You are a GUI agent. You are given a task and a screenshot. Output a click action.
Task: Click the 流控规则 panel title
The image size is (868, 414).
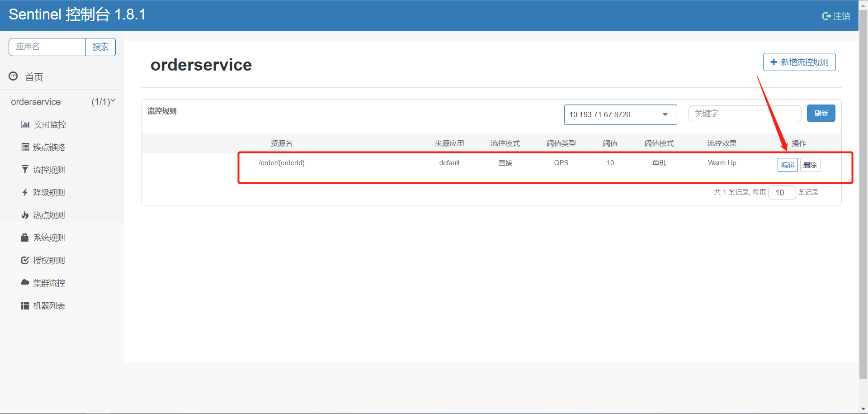click(162, 111)
